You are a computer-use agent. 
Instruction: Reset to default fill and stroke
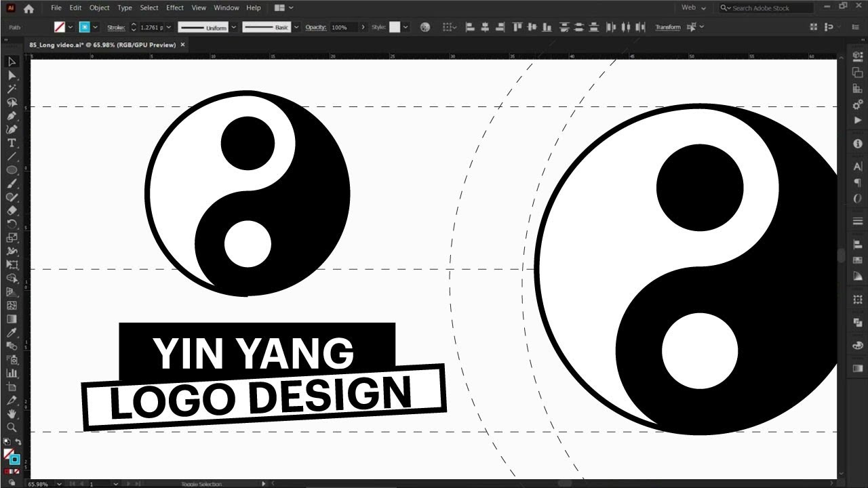point(7,442)
